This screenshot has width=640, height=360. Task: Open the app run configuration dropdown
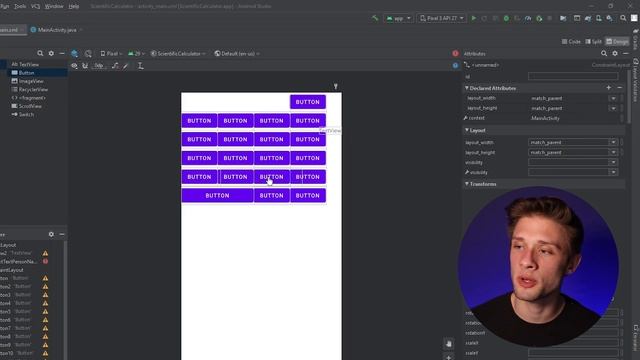click(x=398, y=18)
